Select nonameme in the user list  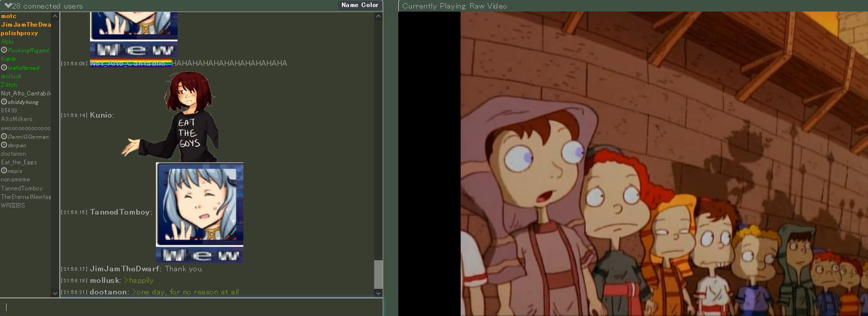point(16,179)
